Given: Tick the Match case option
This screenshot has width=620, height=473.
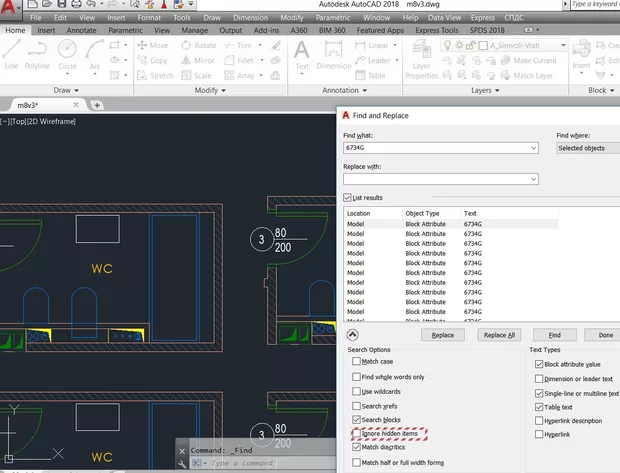Looking at the screenshot, I should (x=356, y=361).
